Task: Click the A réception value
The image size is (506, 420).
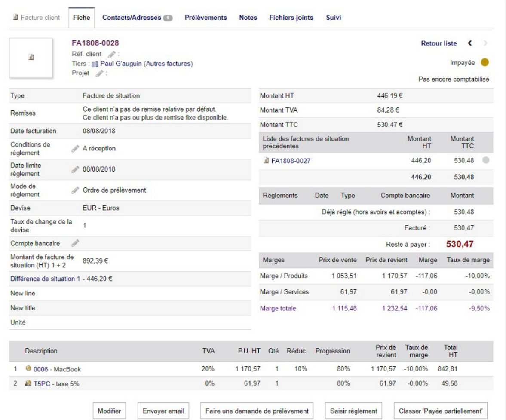Action: (x=99, y=148)
